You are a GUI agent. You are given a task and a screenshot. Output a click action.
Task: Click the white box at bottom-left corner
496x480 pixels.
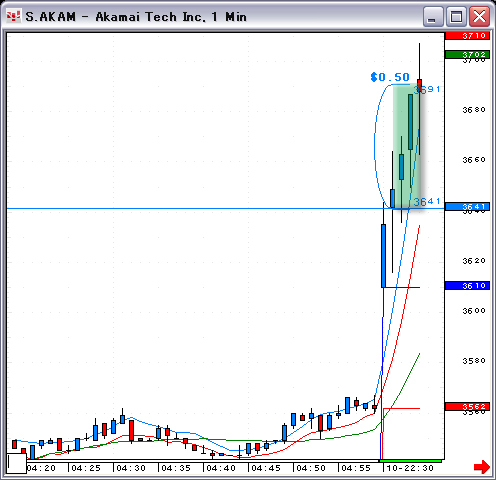pyautogui.click(x=17, y=463)
